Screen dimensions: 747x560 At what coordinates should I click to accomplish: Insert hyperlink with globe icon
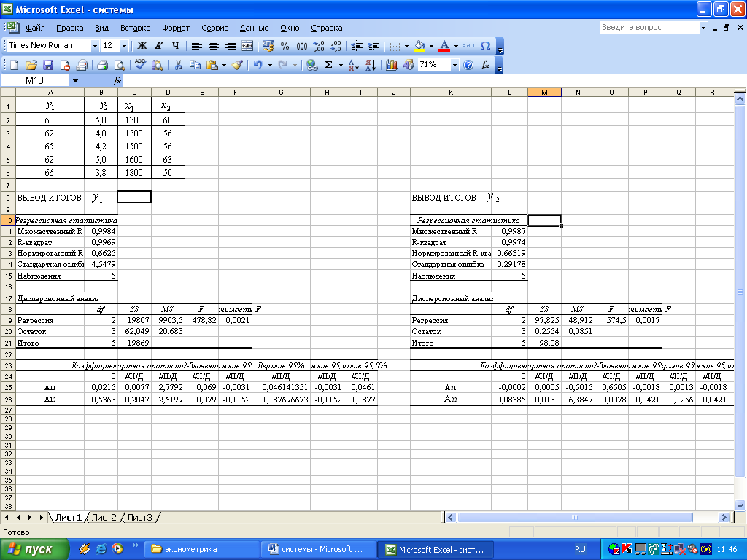(312, 65)
